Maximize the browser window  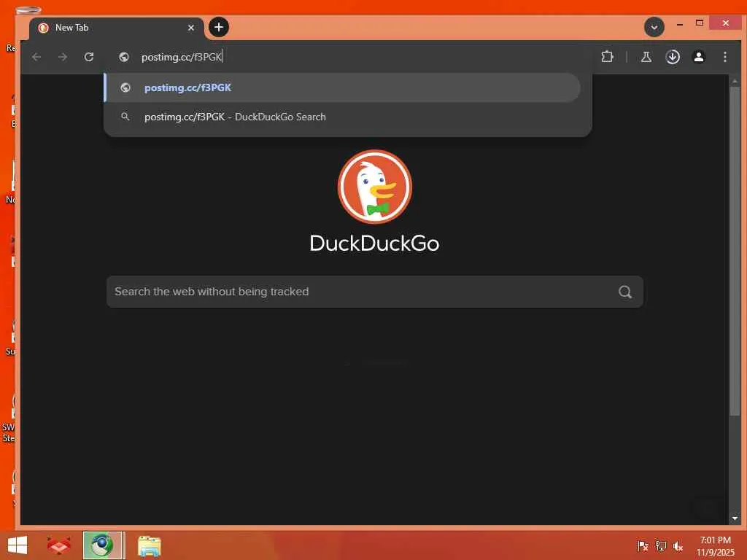(700, 23)
